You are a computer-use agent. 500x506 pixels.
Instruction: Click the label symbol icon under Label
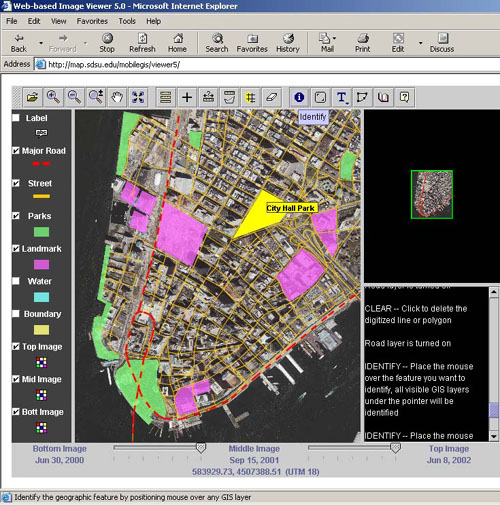[x=41, y=133]
